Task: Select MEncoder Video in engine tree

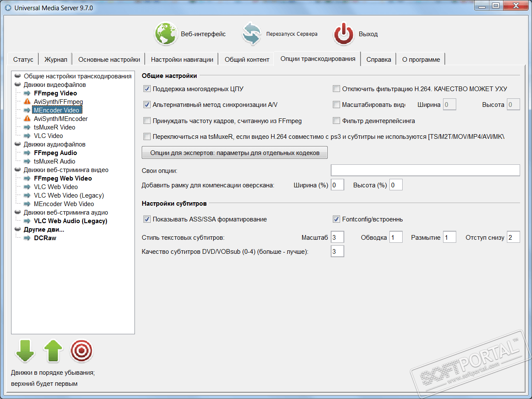Action: tap(57, 110)
